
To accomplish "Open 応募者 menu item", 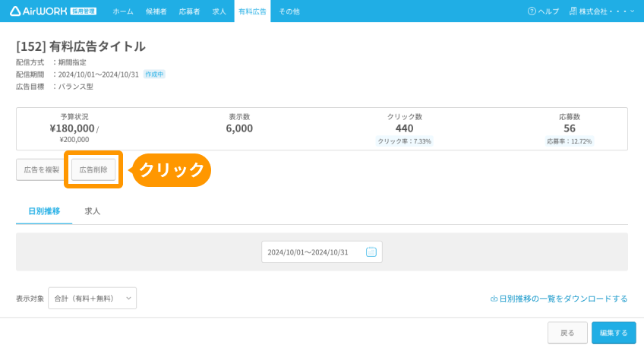I will [x=189, y=11].
